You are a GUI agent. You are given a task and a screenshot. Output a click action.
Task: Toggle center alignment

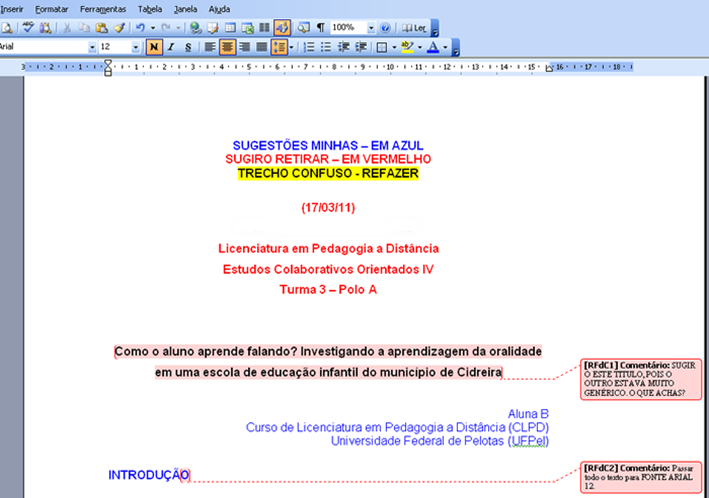pyautogui.click(x=227, y=47)
